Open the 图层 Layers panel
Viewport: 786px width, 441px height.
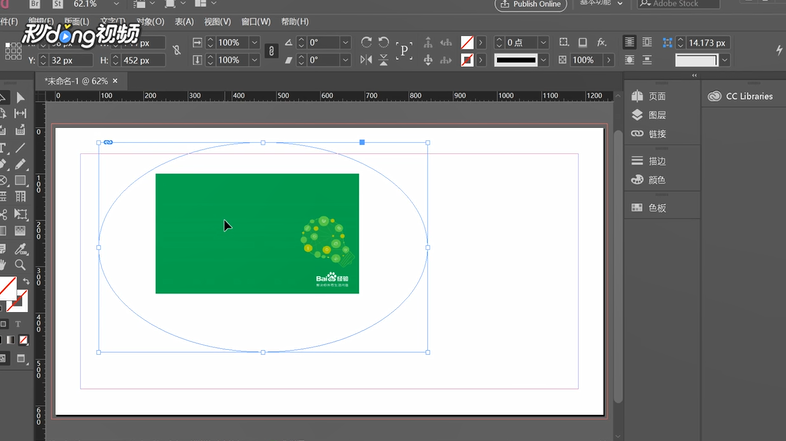point(649,115)
